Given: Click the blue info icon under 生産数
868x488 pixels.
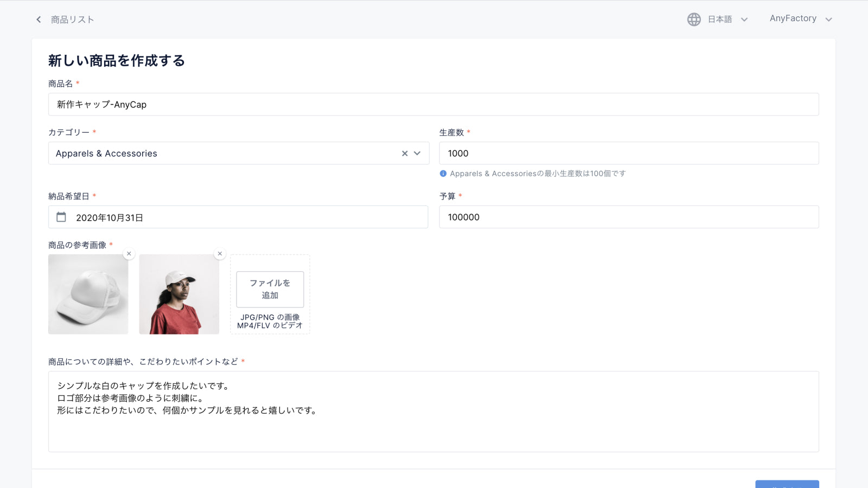Looking at the screenshot, I should click(x=443, y=174).
